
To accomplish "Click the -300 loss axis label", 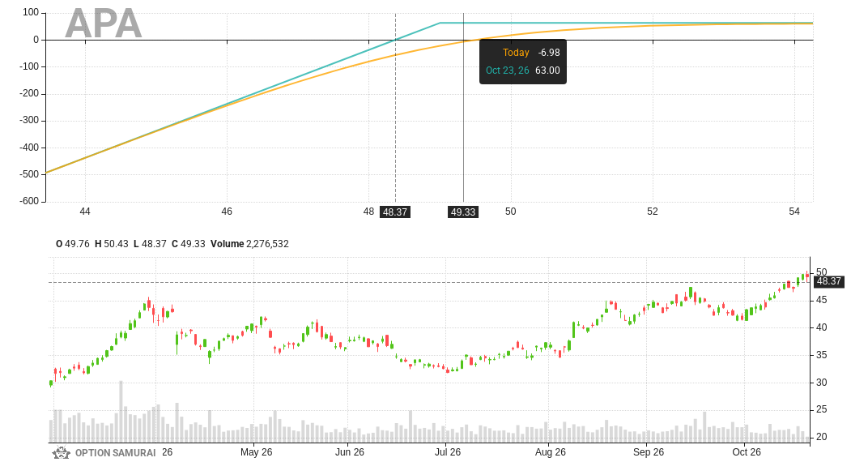I will [29, 120].
